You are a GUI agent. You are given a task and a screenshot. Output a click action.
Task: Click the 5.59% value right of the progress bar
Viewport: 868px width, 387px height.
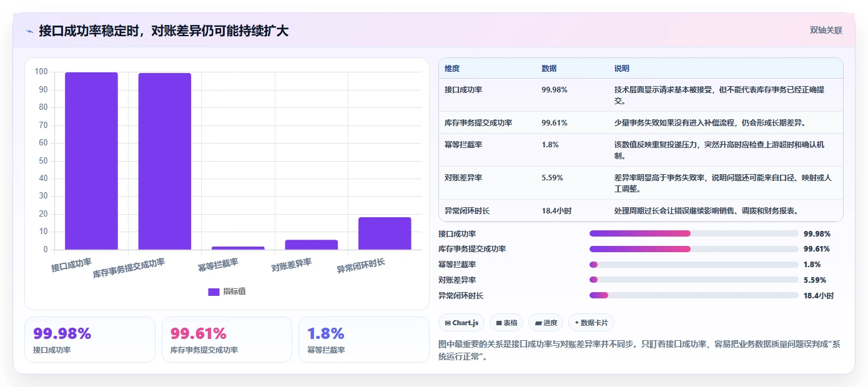(815, 280)
